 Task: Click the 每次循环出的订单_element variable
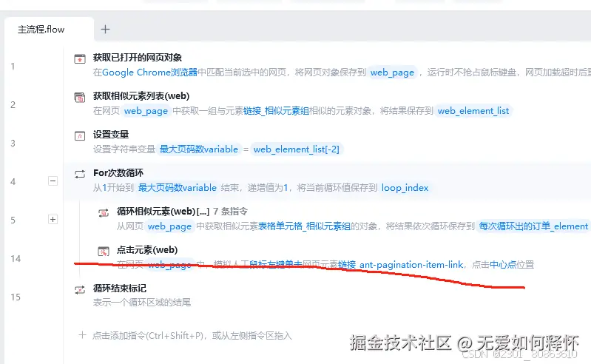pyautogui.click(x=533, y=226)
